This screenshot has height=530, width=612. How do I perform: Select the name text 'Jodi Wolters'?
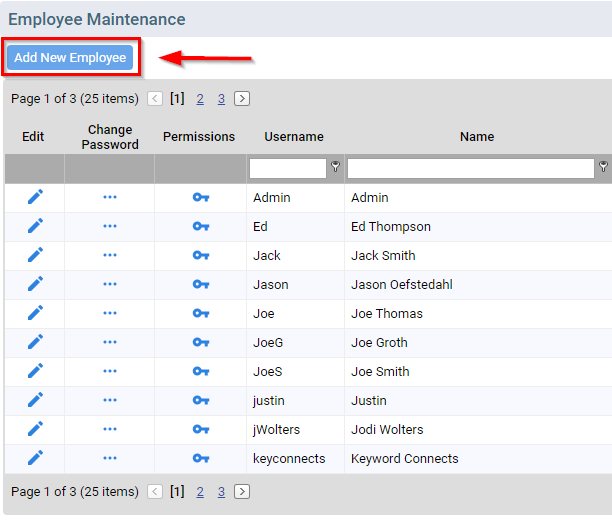(387, 429)
